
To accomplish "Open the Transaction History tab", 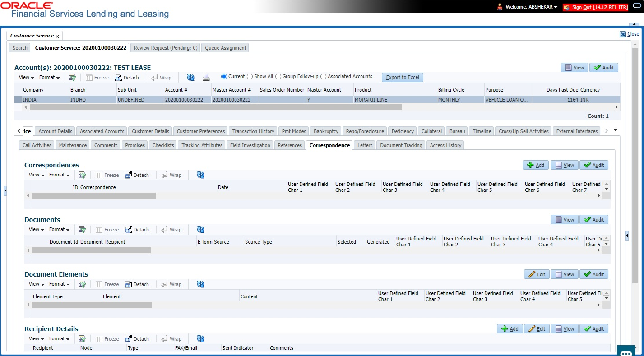I will point(253,131).
